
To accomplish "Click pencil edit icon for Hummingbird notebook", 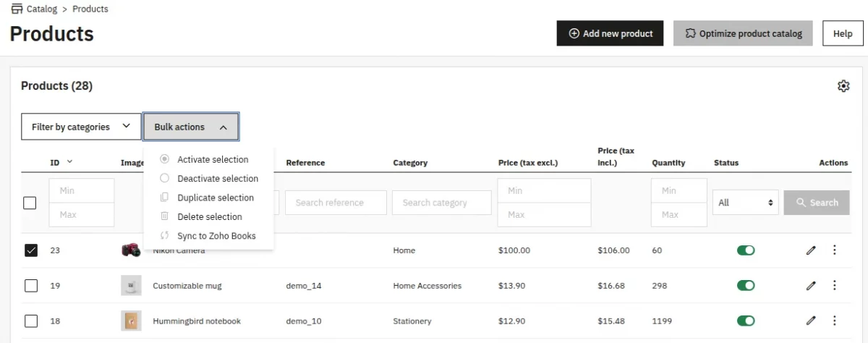I will 811,321.
